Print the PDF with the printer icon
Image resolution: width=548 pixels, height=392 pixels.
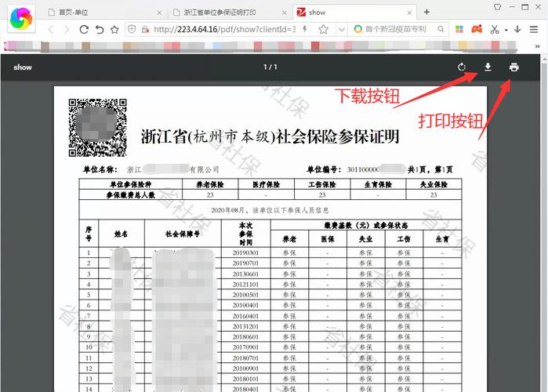pos(514,67)
